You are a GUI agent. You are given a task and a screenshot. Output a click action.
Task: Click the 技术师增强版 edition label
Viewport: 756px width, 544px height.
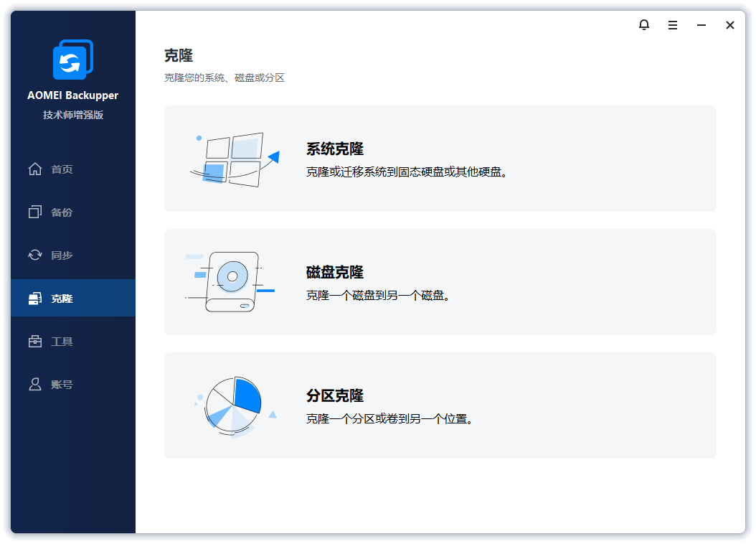(72, 114)
